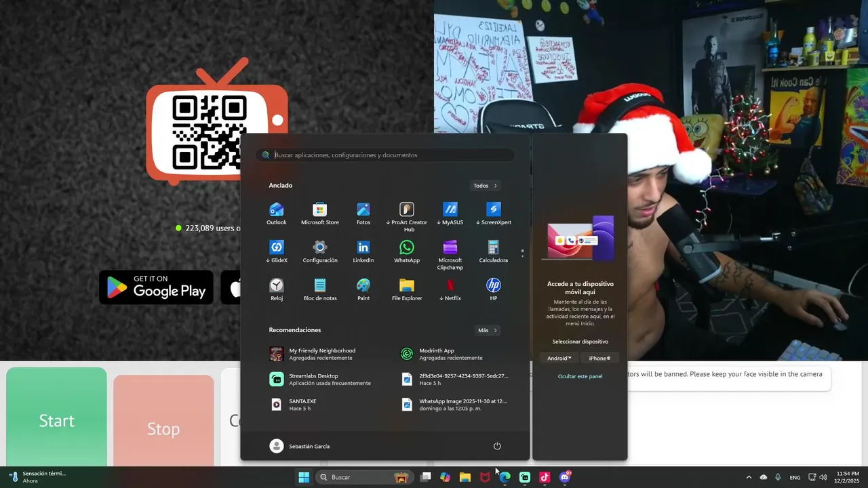The width and height of the screenshot is (868, 488).
Task: Open ProArt Creator Hub
Action: (x=407, y=217)
